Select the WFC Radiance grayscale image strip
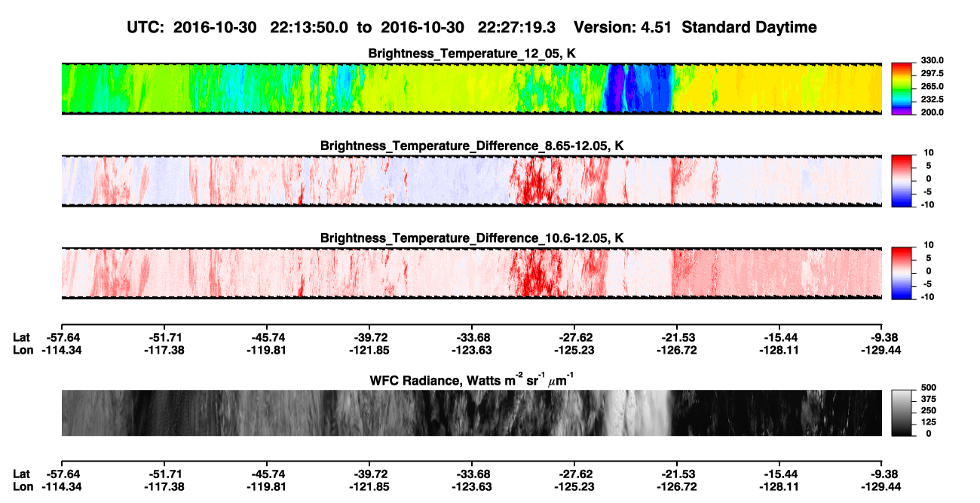 (x=471, y=413)
